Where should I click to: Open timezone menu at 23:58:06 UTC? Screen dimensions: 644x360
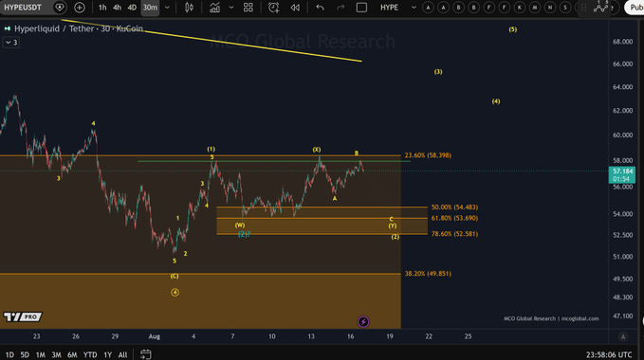[609, 354]
